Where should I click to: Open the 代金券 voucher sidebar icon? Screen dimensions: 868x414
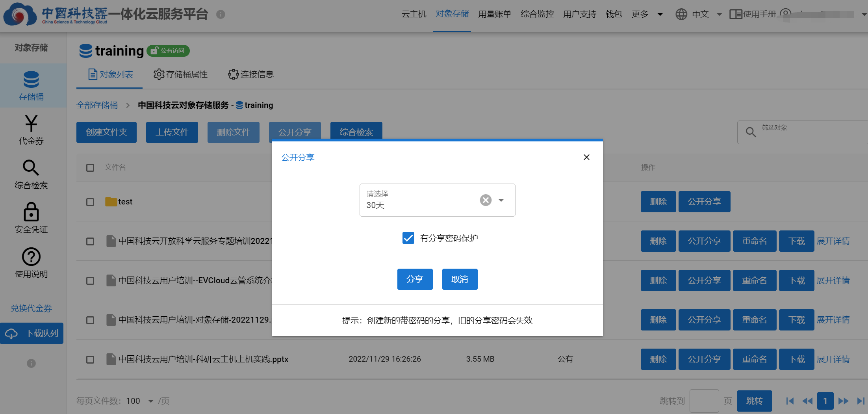point(31,123)
